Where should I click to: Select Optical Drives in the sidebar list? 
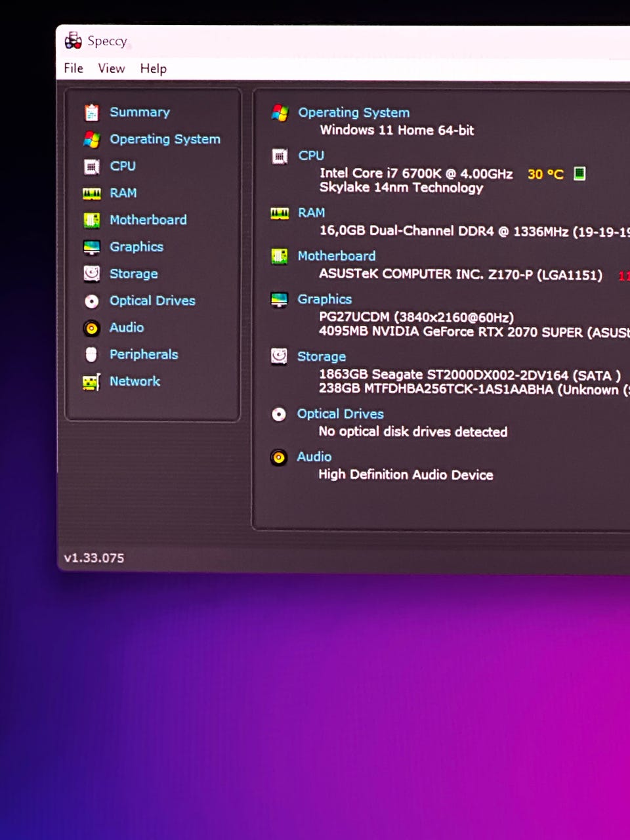click(152, 301)
